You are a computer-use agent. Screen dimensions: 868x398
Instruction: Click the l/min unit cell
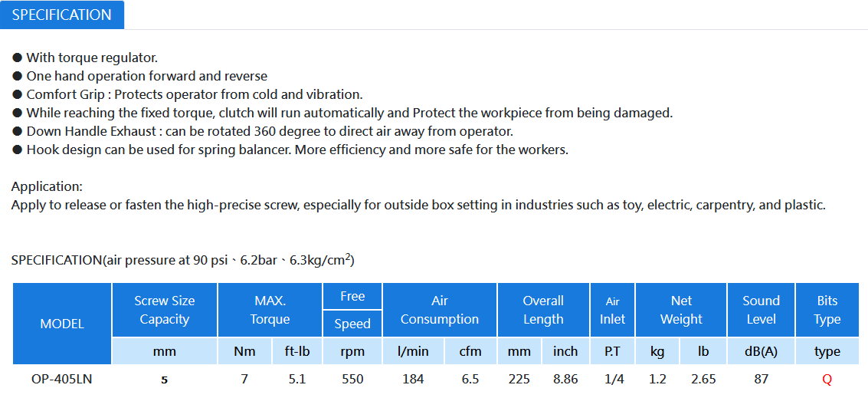[x=413, y=351]
